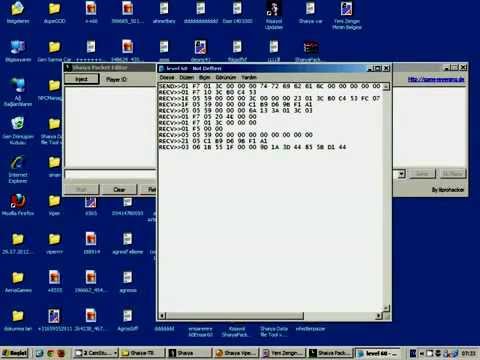Image resolution: width=480 pixels, height=360 pixels.
Task: Click Notepad's vertical scrollbar down arrow
Action: (386, 308)
